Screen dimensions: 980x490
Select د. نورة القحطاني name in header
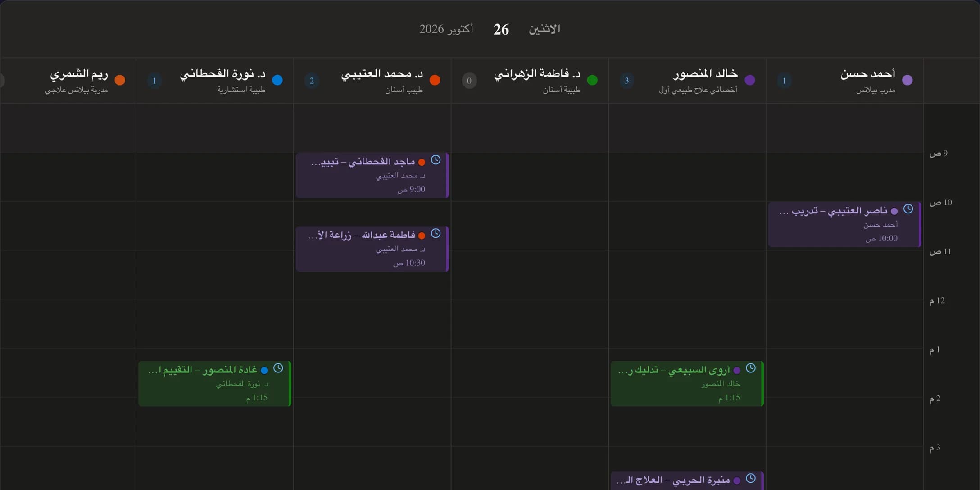click(x=222, y=74)
